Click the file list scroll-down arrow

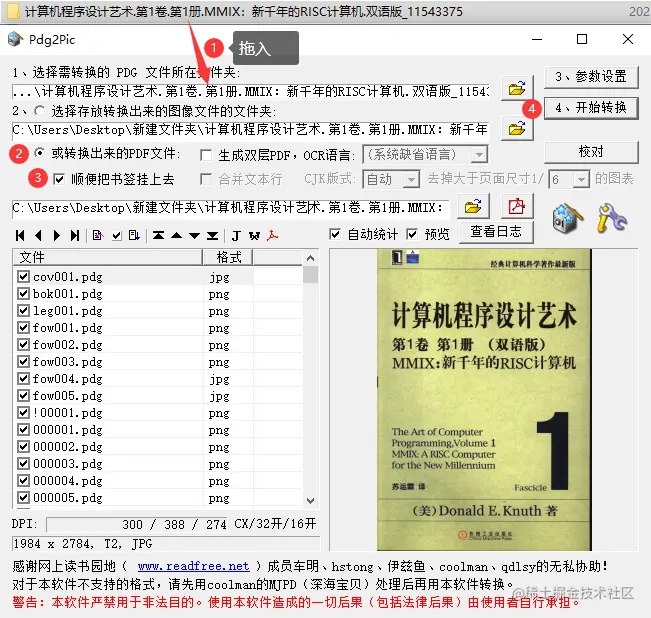click(x=311, y=501)
